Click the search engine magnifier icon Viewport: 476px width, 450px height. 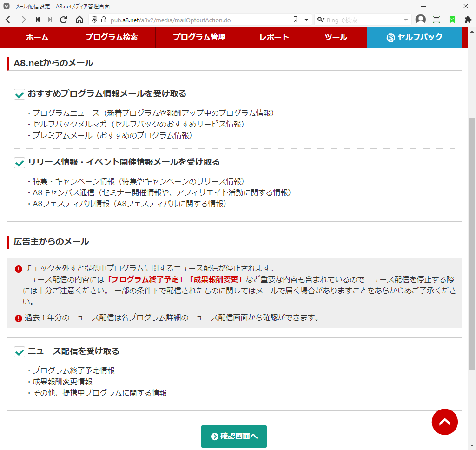[321, 20]
